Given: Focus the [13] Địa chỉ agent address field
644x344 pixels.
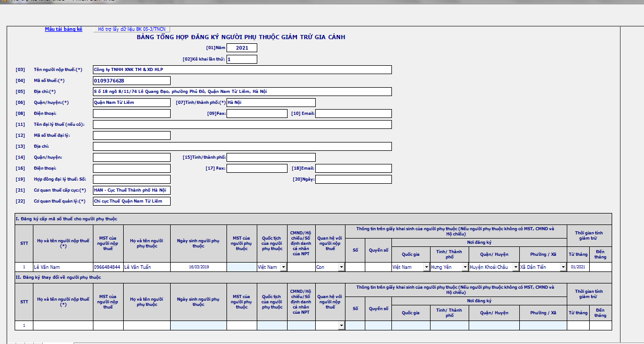Looking at the screenshot, I should click(242, 146).
